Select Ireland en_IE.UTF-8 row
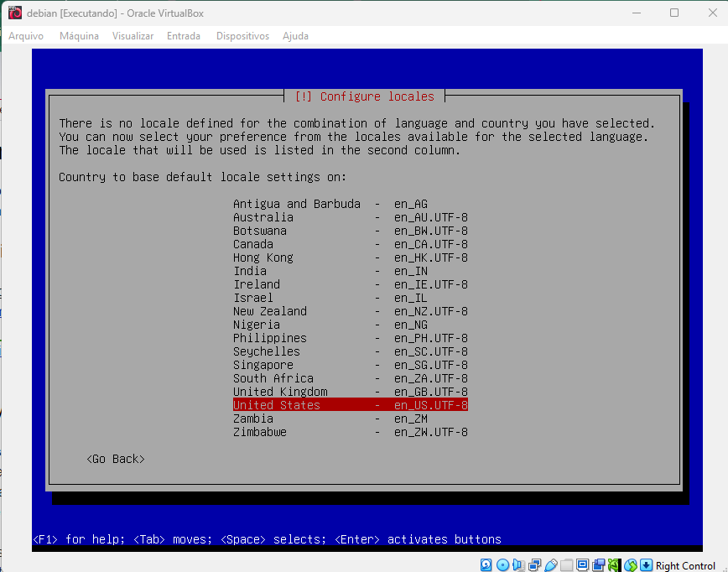Viewport: 728px width, 572px height. click(350, 284)
